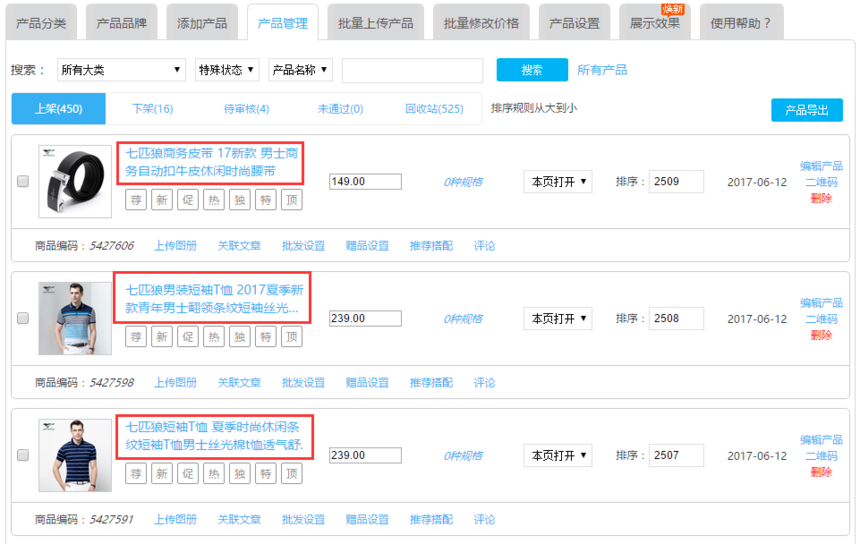Open the 下架(16) tab
Viewport: 860px width, 544px height.
click(x=152, y=109)
